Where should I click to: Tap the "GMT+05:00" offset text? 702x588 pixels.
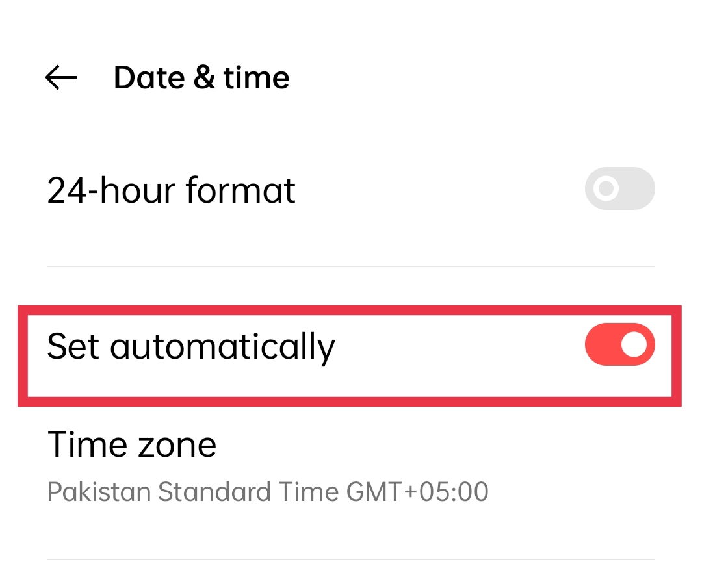417,492
